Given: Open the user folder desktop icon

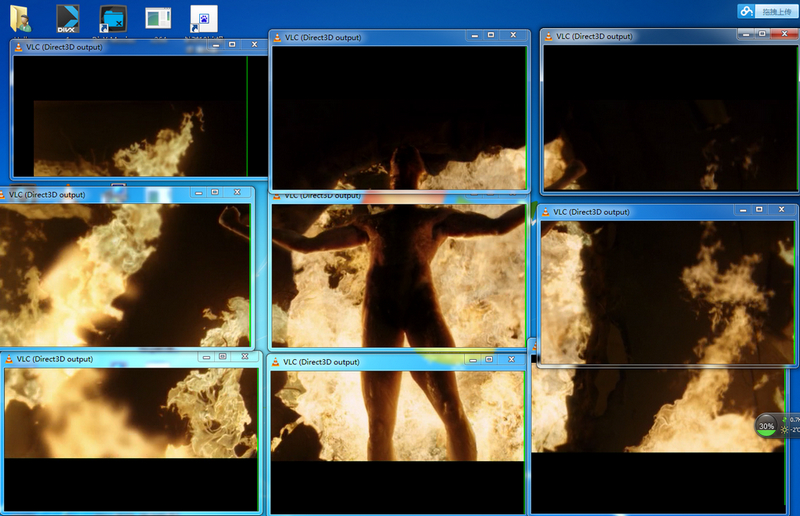Looking at the screenshot, I should point(21,19).
